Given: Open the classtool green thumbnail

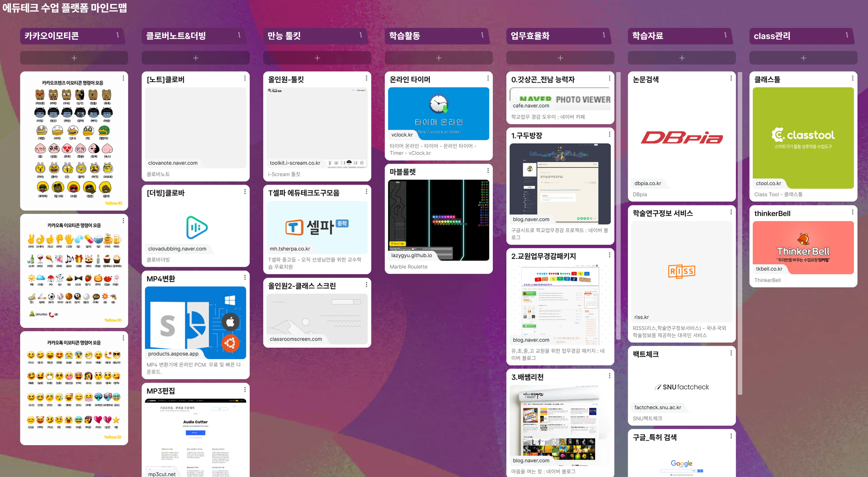Looking at the screenshot, I should [803, 138].
